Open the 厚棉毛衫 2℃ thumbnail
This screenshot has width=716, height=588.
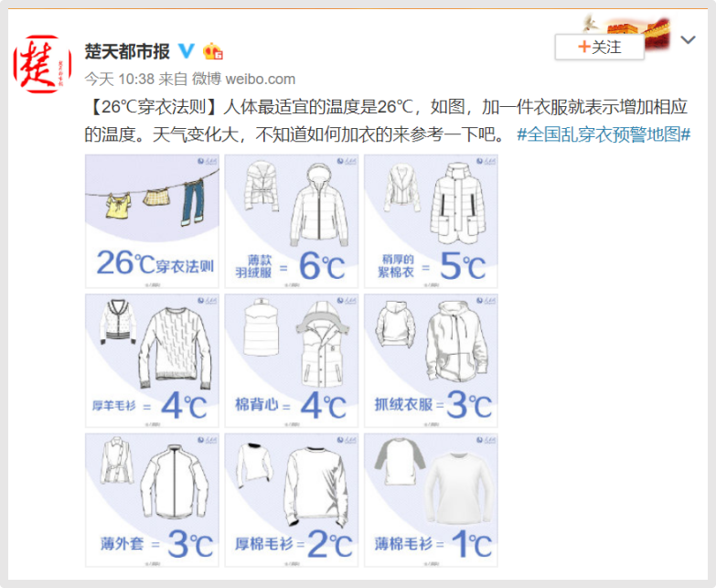292,500
